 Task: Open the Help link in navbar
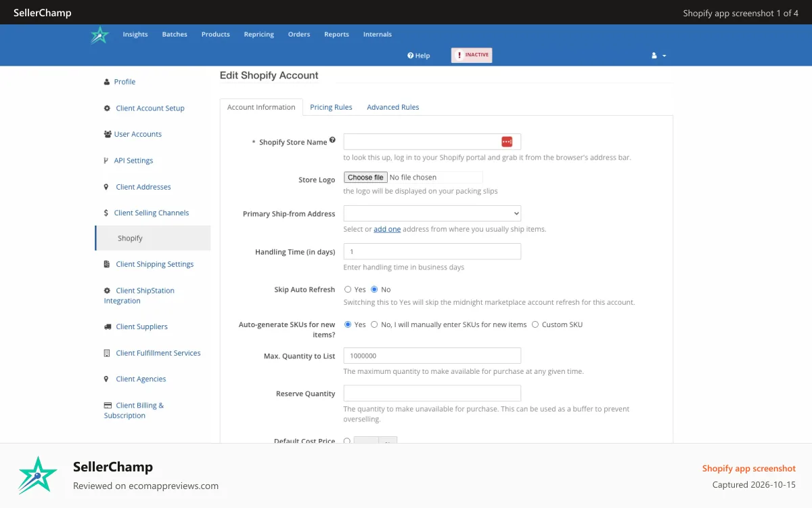(x=419, y=56)
